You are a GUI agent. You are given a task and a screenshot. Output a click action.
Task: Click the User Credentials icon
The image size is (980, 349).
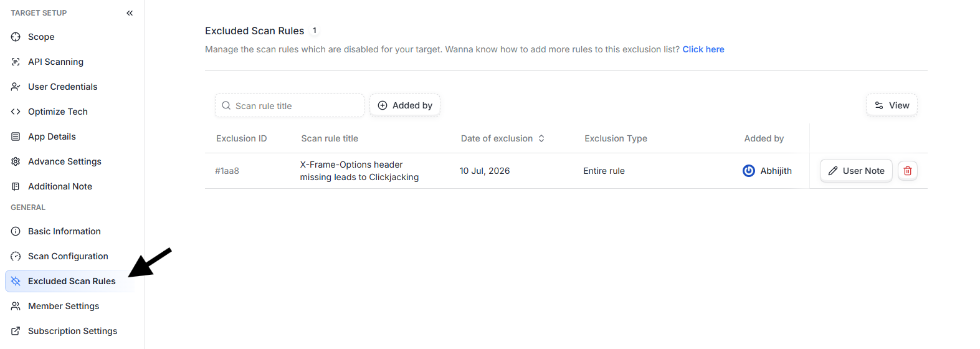click(x=16, y=87)
